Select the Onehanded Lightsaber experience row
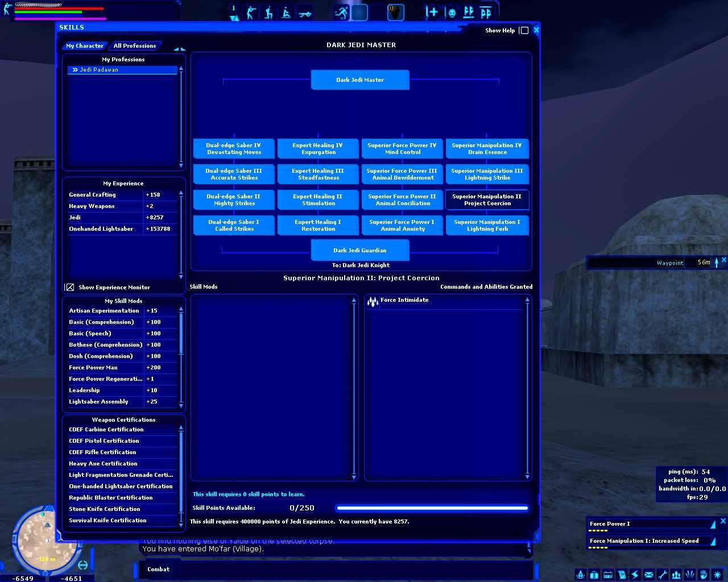 (122, 229)
